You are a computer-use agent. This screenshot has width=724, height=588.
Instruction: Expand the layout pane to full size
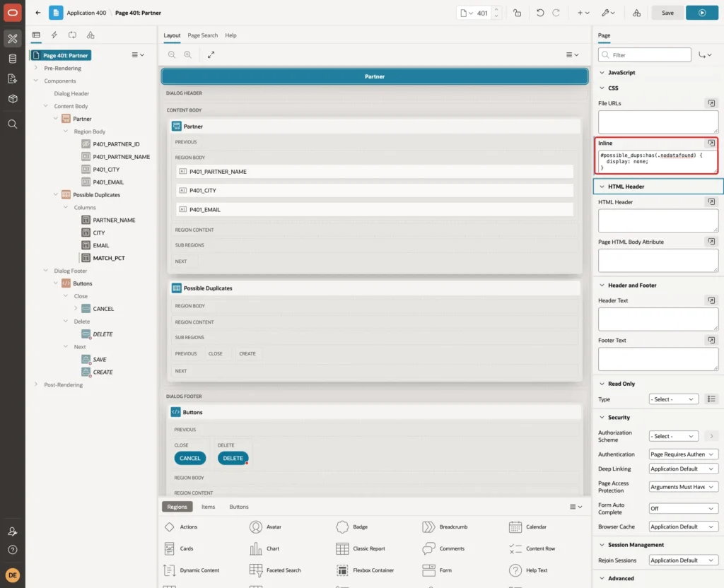click(211, 54)
